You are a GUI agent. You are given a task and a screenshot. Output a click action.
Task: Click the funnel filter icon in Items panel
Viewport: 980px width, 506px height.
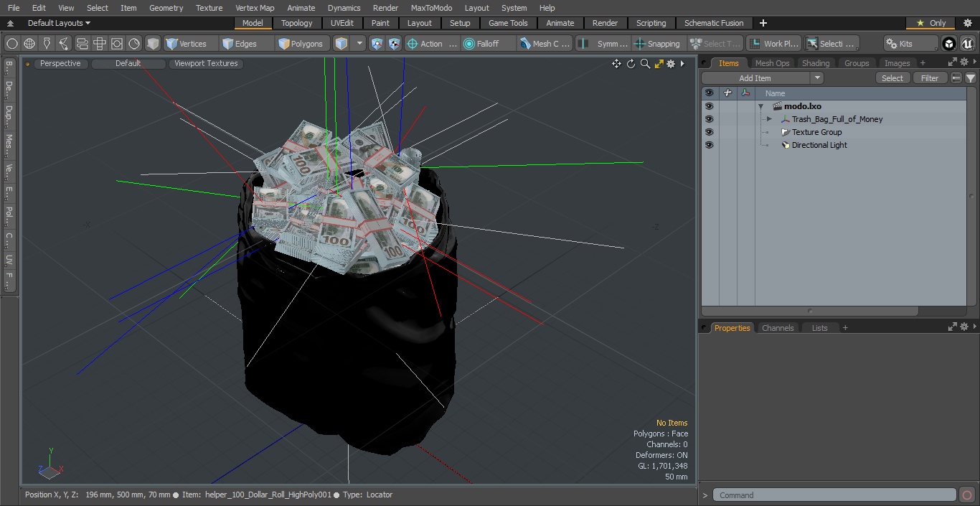coord(970,78)
